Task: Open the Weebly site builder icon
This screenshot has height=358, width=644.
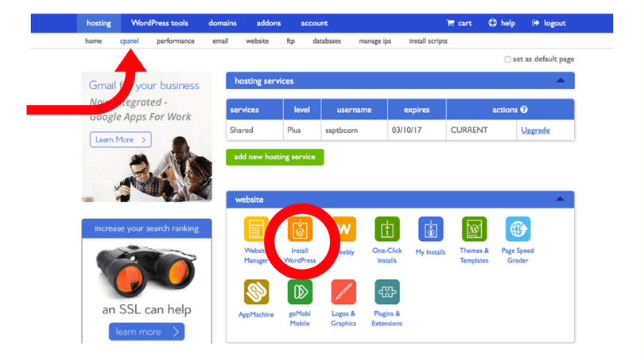Action: (x=344, y=229)
